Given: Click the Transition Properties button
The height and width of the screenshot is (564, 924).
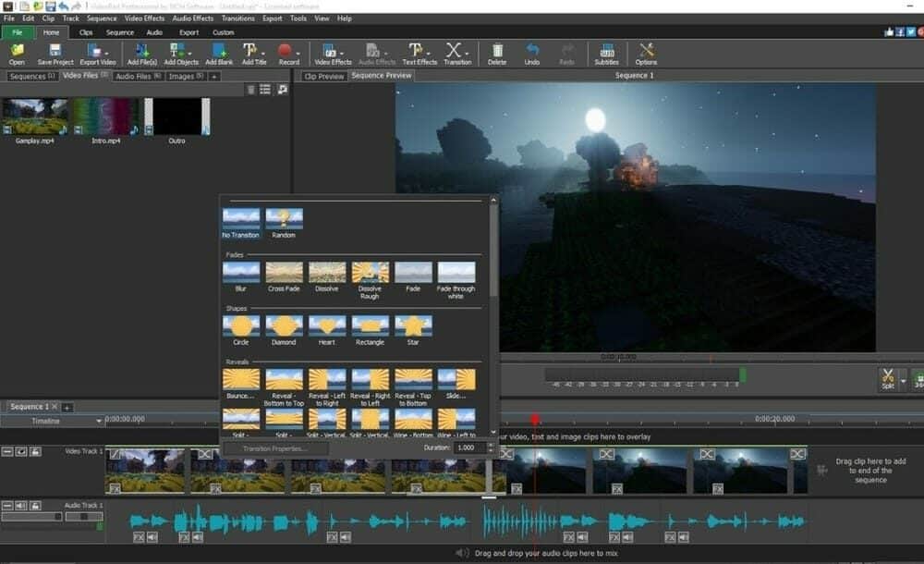Looking at the screenshot, I should tap(274, 448).
